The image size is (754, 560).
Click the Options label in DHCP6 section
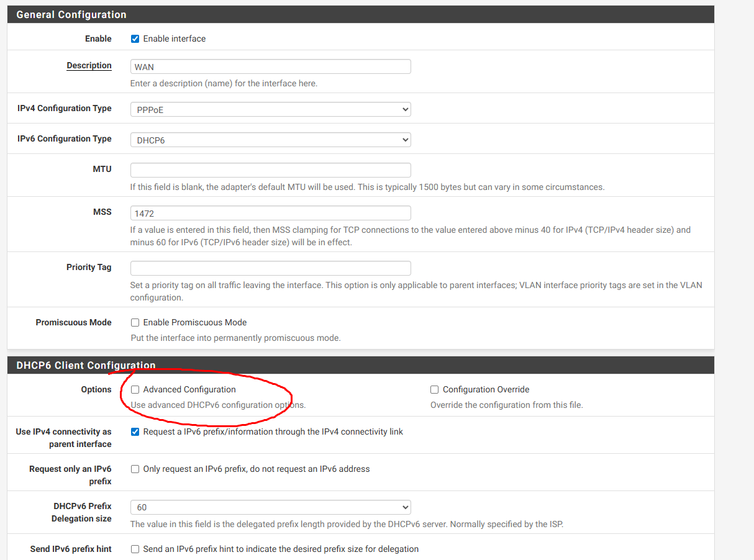[x=96, y=389]
